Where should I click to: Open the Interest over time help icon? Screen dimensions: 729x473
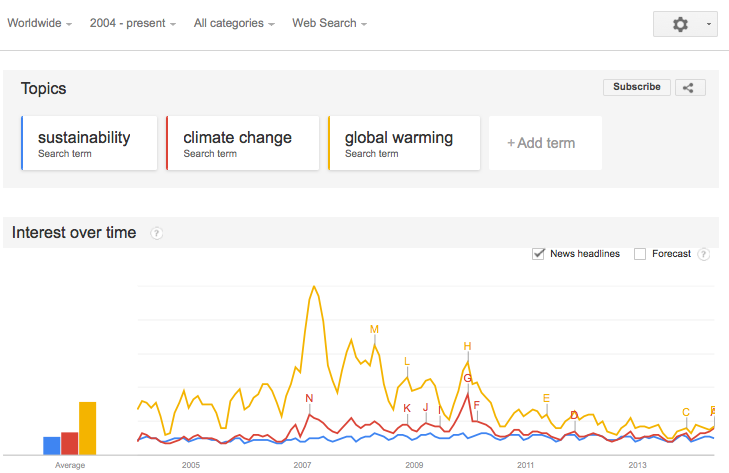pos(157,233)
